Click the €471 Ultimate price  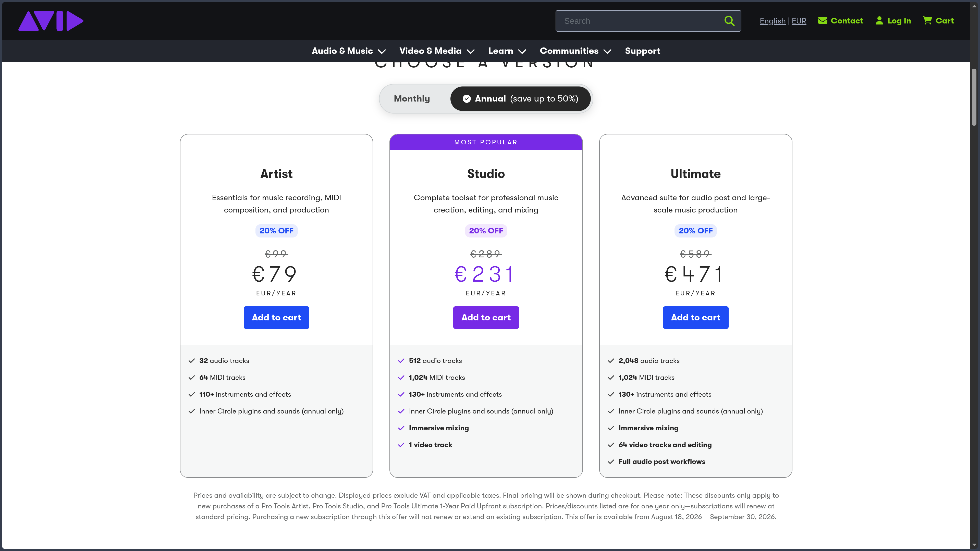click(x=694, y=274)
